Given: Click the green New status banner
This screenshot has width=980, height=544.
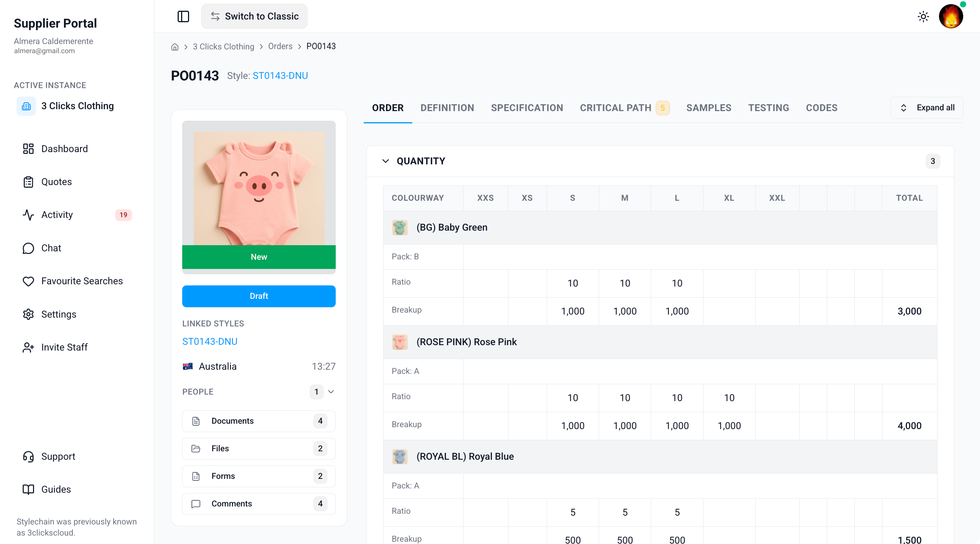Looking at the screenshot, I should [259, 257].
